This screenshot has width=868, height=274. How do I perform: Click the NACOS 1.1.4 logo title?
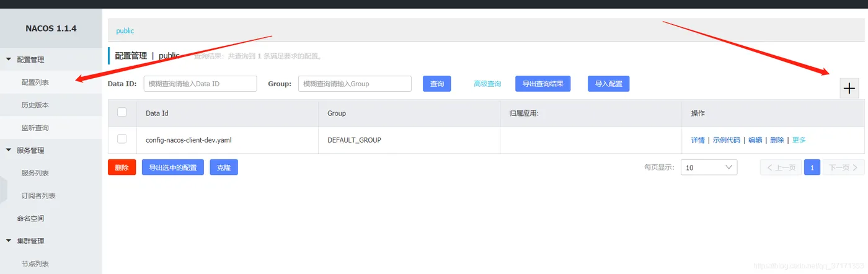point(51,29)
